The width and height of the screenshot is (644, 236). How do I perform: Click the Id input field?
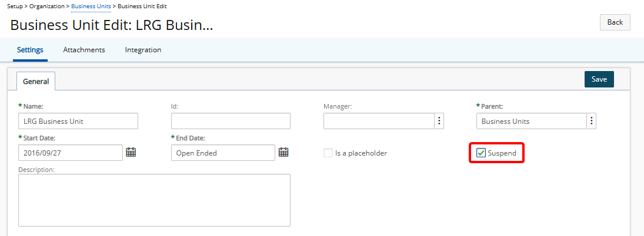[x=231, y=121]
